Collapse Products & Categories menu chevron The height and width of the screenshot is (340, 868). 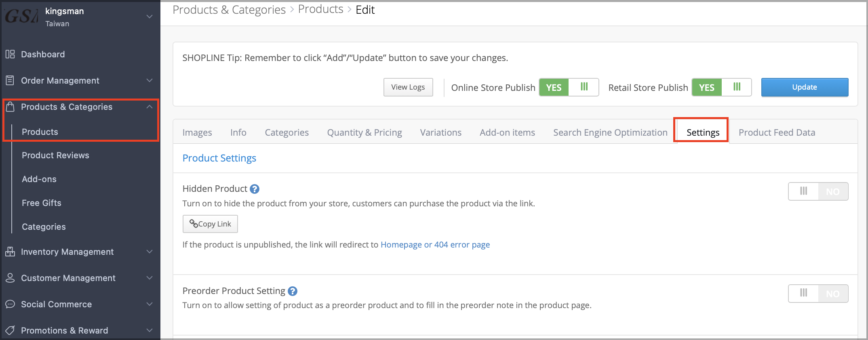[x=150, y=107]
